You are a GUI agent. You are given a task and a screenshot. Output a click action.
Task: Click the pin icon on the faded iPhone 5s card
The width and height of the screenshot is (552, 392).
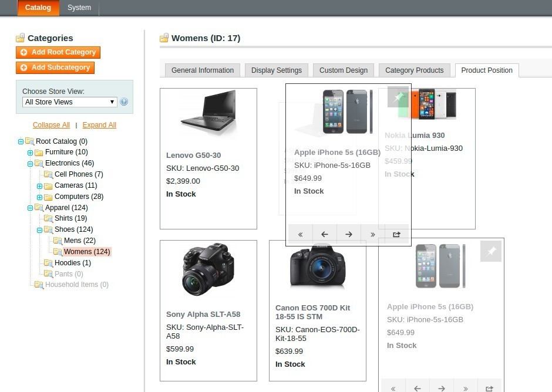coord(491,251)
